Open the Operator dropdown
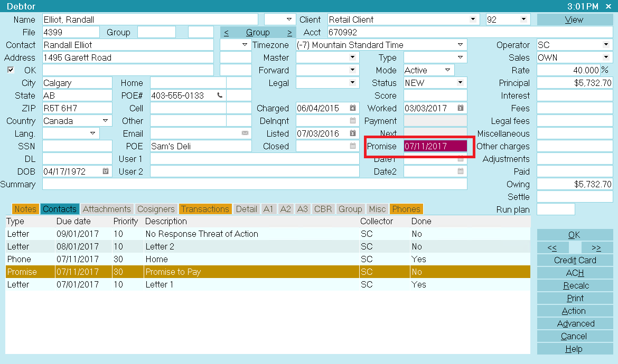Screen dimensions: 618x364 605,45
